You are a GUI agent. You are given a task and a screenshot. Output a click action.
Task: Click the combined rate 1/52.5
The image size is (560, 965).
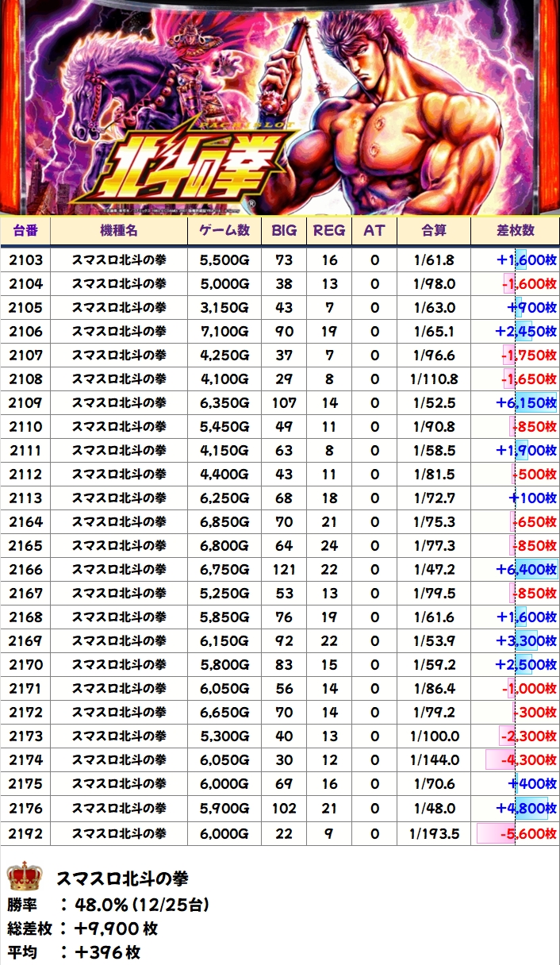click(x=434, y=402)
